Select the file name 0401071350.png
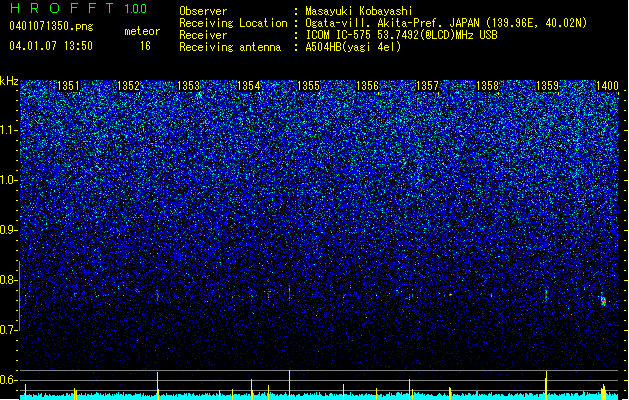The height and width of the screenshot is (400, 629). pos(51,26)
